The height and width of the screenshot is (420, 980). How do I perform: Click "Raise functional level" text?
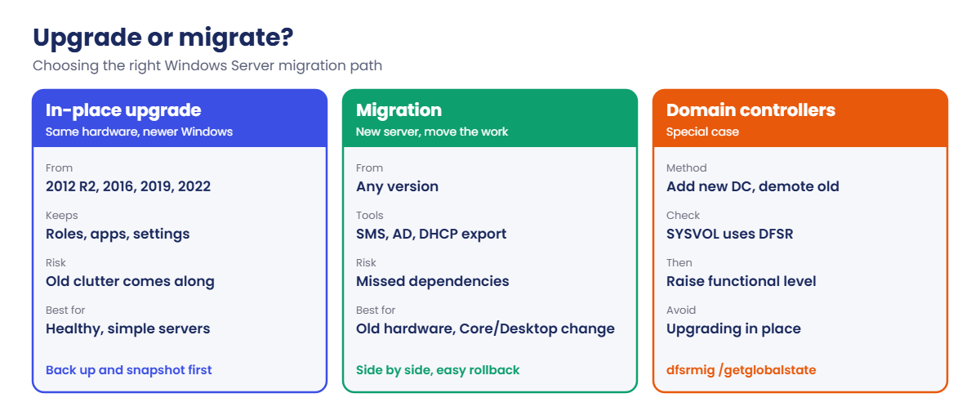tap(742, 281)
